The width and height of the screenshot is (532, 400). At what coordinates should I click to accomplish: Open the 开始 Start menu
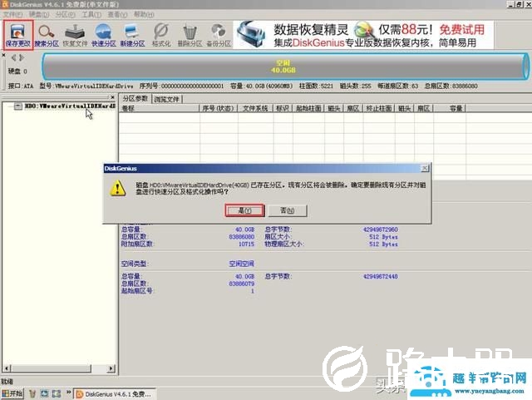tap(12, 393)
